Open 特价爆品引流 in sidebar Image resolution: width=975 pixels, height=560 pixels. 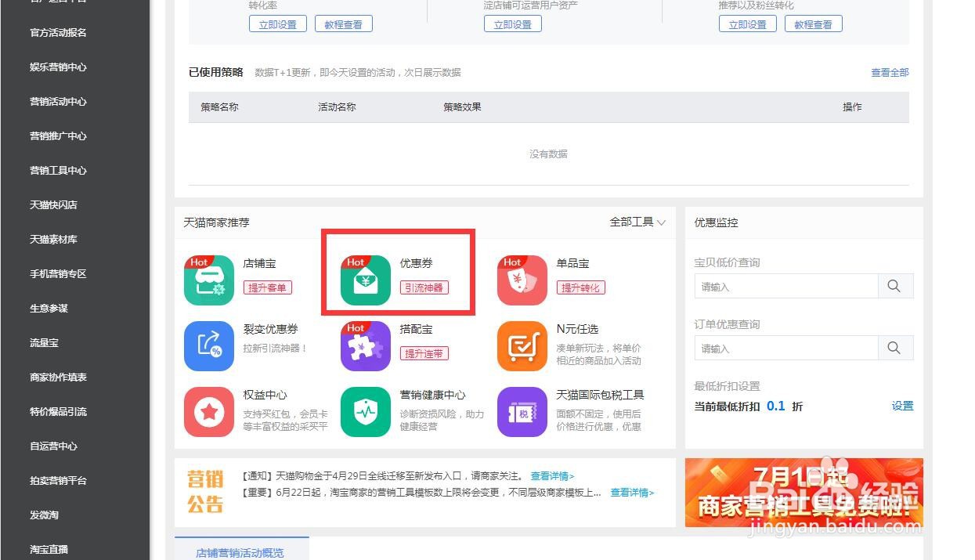pyautogui.click(x=58, y=412)
